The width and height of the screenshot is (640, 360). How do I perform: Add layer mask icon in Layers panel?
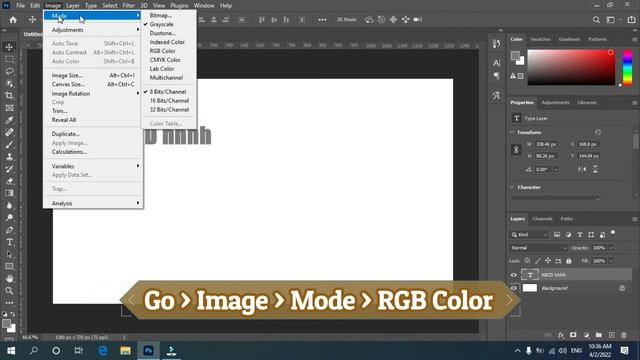pos(573,335)
